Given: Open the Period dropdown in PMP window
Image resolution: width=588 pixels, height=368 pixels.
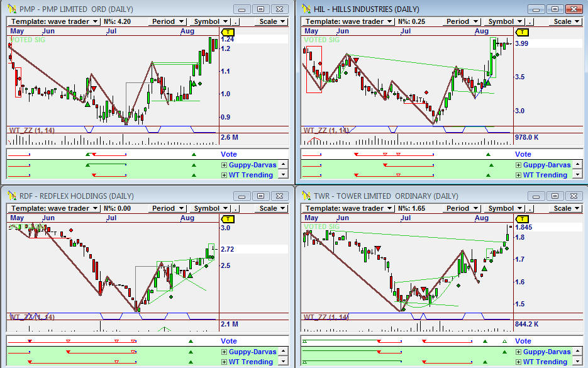Looking at the screenshot, I should coord(168,21).
